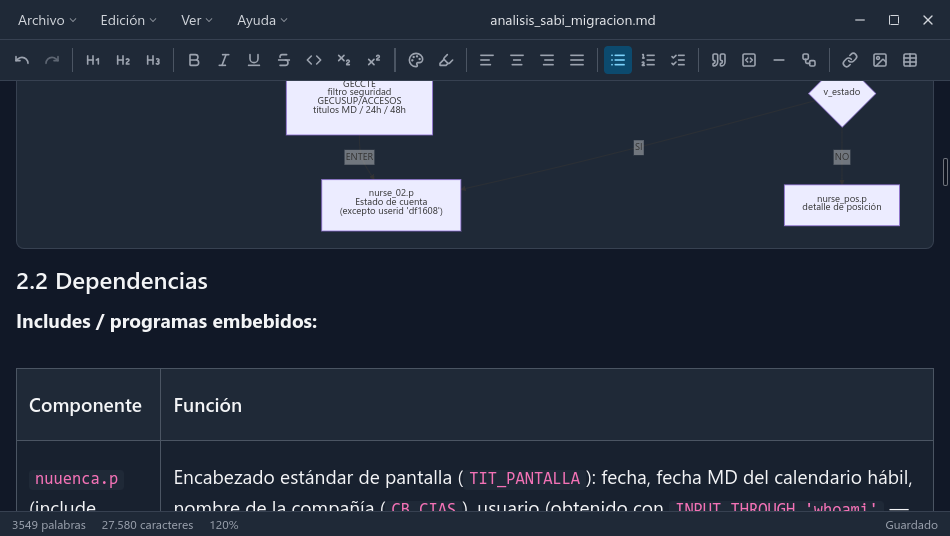Minimize the editor window
Screen dimensions: 950x536
tap(860, 20)
